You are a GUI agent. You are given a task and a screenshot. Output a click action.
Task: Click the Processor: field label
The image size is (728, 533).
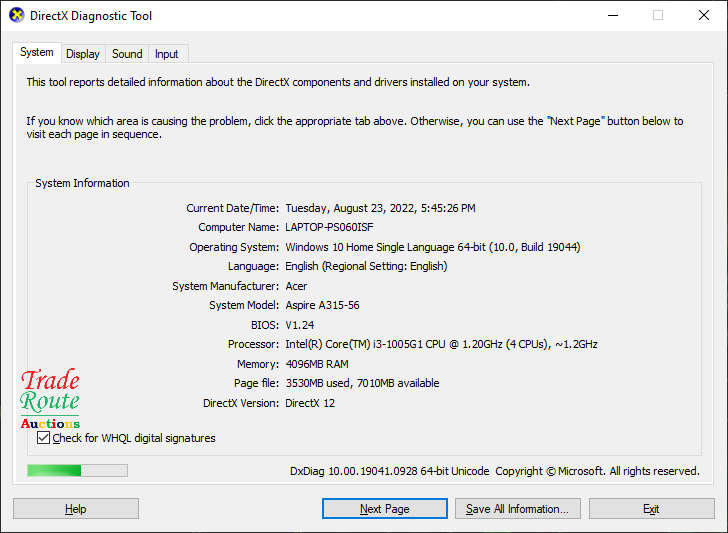click(253, 344)
